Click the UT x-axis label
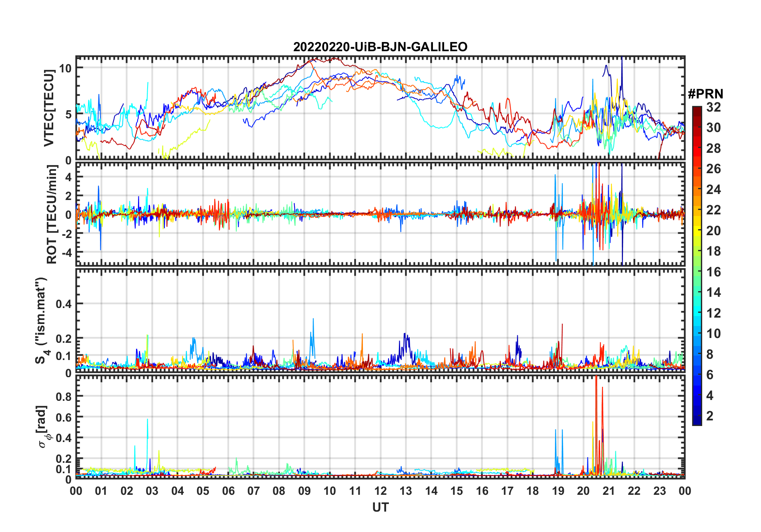Image resolution: width=761 pixels, height=532 pixels. pos(380,507)
